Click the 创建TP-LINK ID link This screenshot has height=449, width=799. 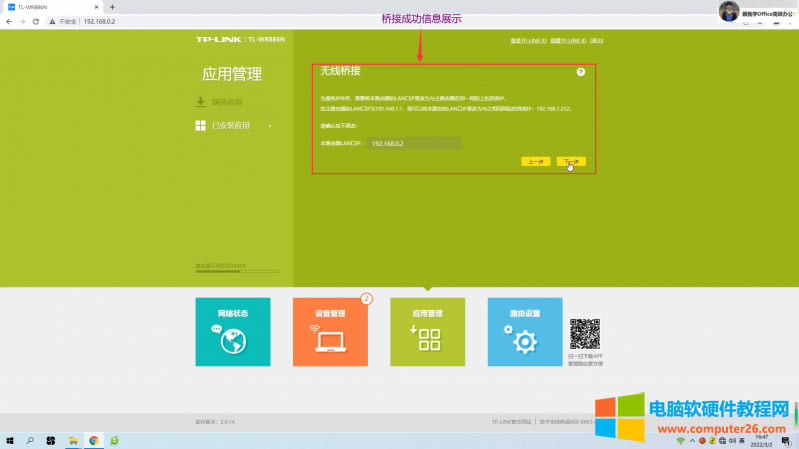[567, 41]
